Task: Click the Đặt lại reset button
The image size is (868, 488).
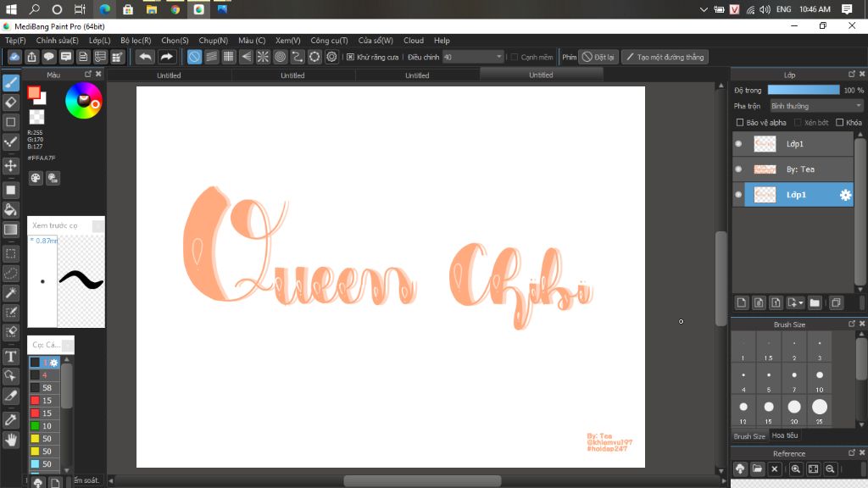Action: (x=598, y=57)
